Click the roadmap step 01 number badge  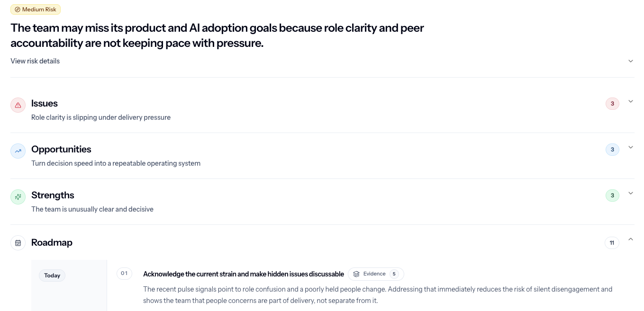[x=124, y=274]
